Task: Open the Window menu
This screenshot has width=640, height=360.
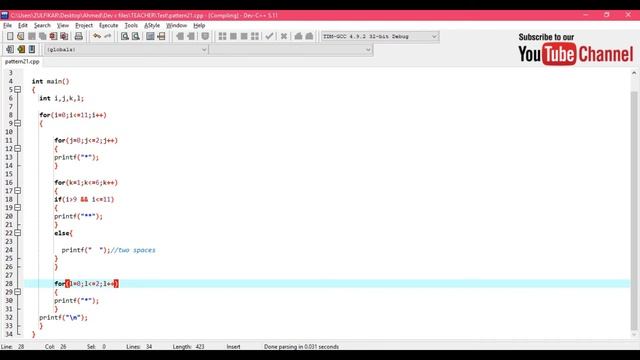Action: pos(176,25)
